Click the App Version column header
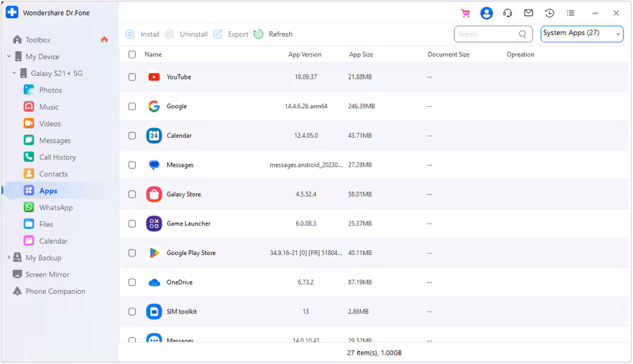Viewport: 633px width, 364px height. 305,55
